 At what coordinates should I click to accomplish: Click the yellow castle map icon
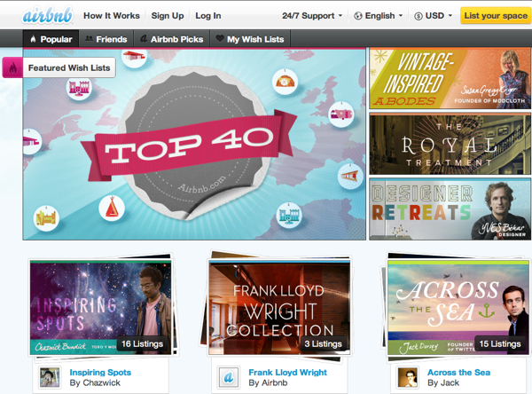pyautogui.click(x=46, y=218)
